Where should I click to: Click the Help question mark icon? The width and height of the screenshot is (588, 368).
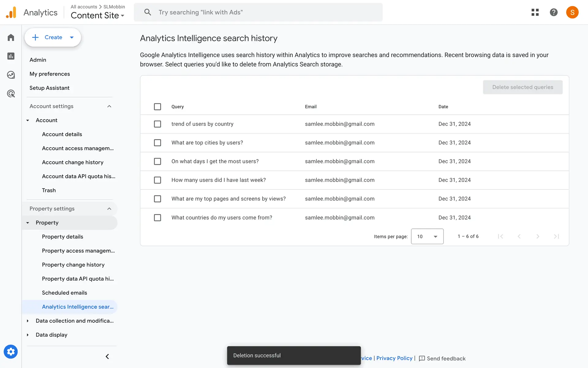point(553,12)
